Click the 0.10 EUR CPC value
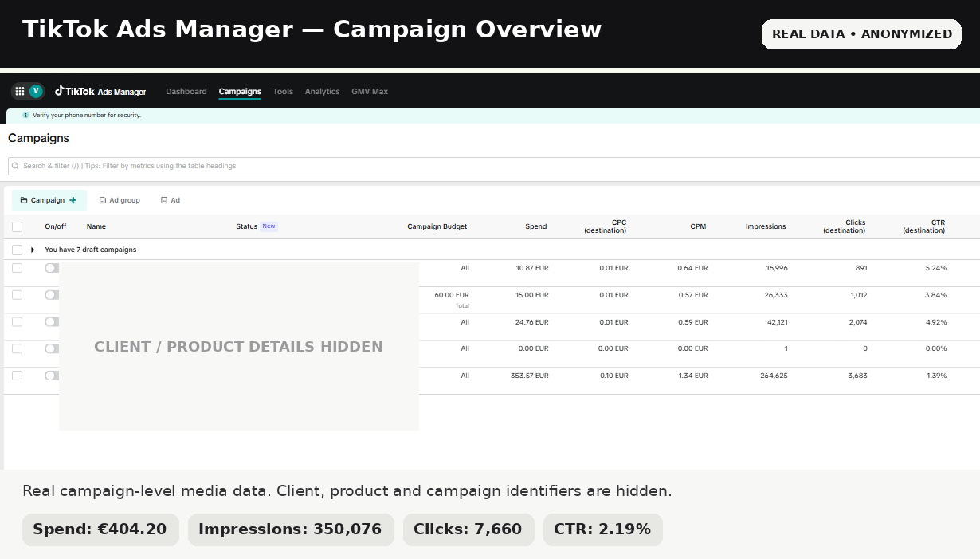This screenshot has height=559, width=980. click(614, 376)
